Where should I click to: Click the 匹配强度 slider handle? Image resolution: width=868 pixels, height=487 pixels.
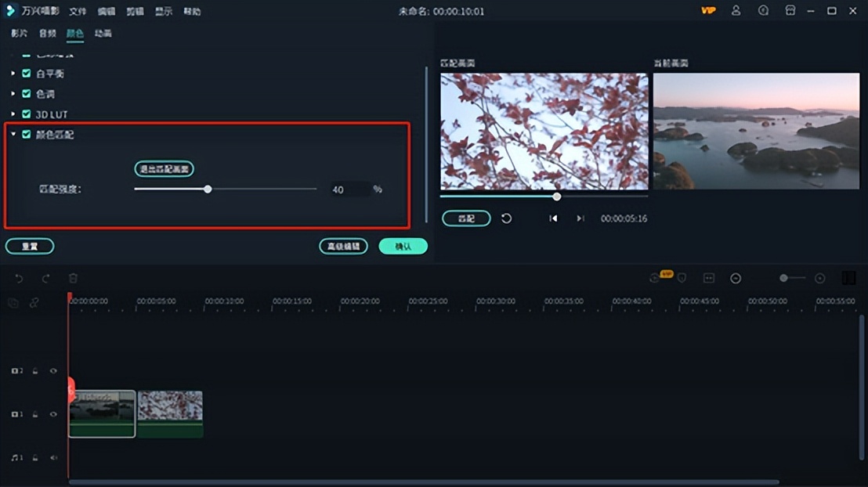tap(208, 189)
